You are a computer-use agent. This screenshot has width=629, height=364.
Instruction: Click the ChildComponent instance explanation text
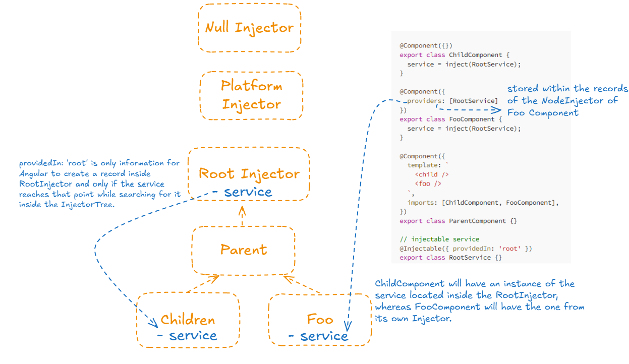tap(479, 301)
